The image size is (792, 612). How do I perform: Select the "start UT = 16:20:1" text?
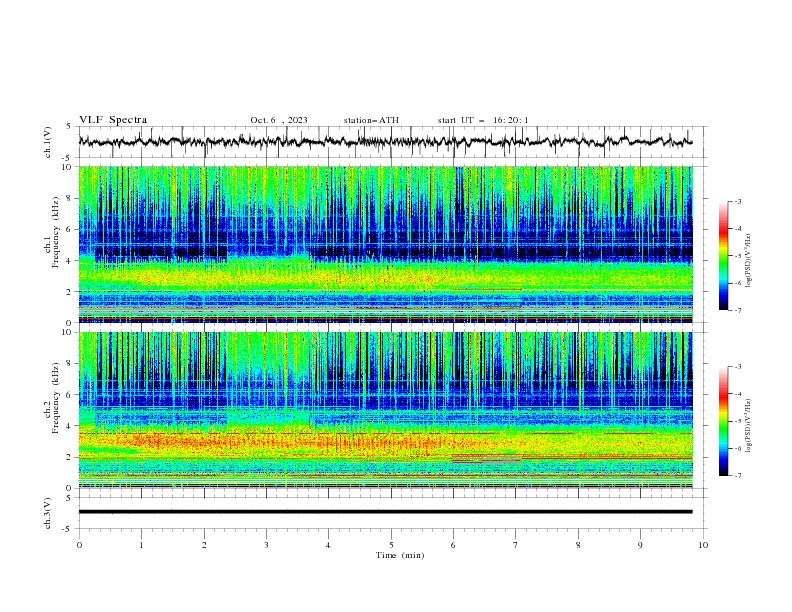coord(483,120)
